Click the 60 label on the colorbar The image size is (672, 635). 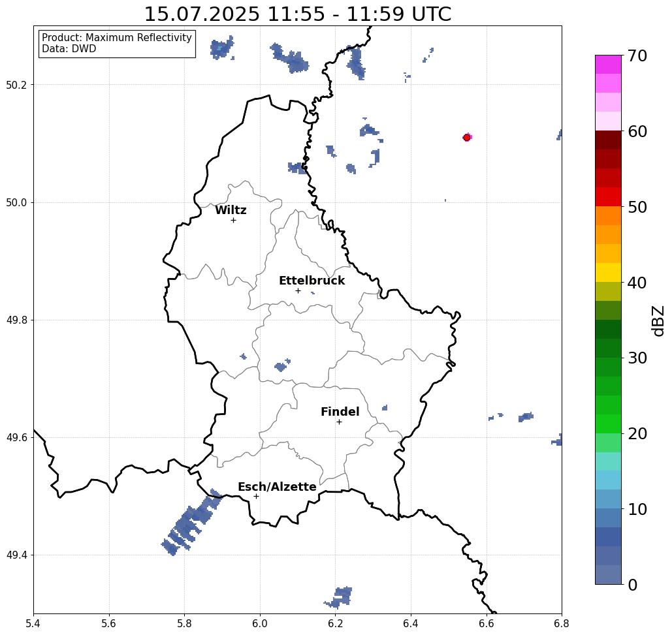[x=637, y=131]
